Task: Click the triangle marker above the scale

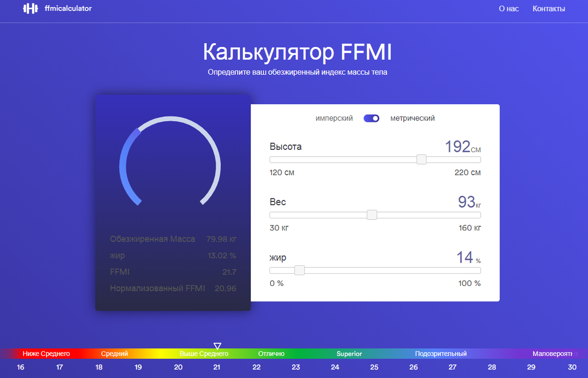Action: click(217, 345)
